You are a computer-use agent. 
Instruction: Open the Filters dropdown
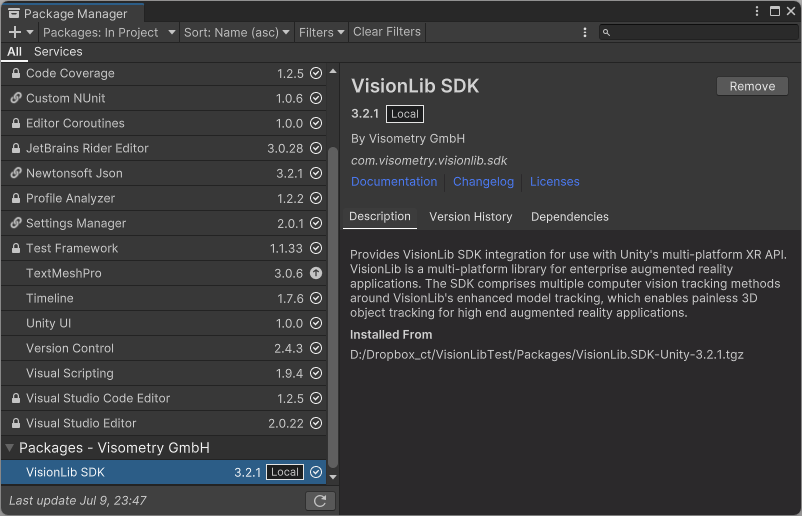pos(321,32)
